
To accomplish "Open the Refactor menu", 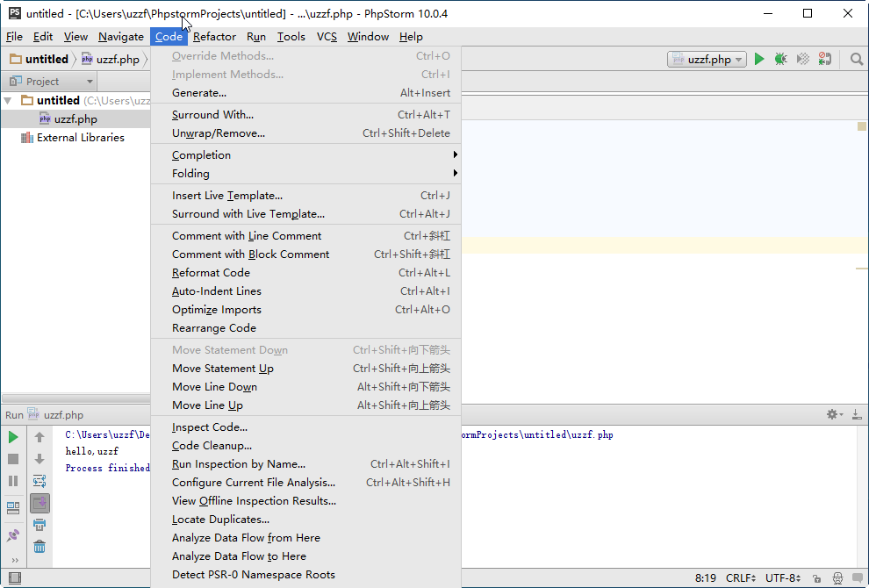I will (214, 37).
